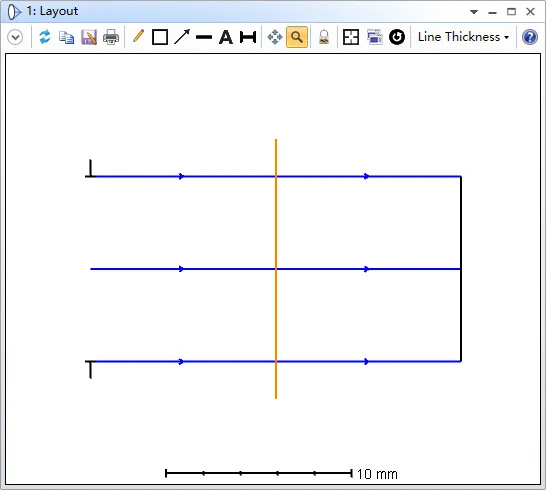
Task: Print the layout using the printer icon
Action: (111, 37)
